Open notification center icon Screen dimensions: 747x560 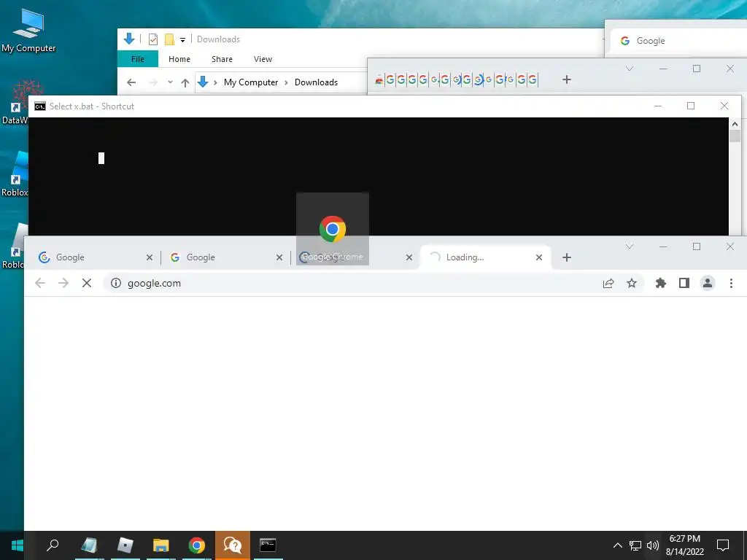[723, 545]
